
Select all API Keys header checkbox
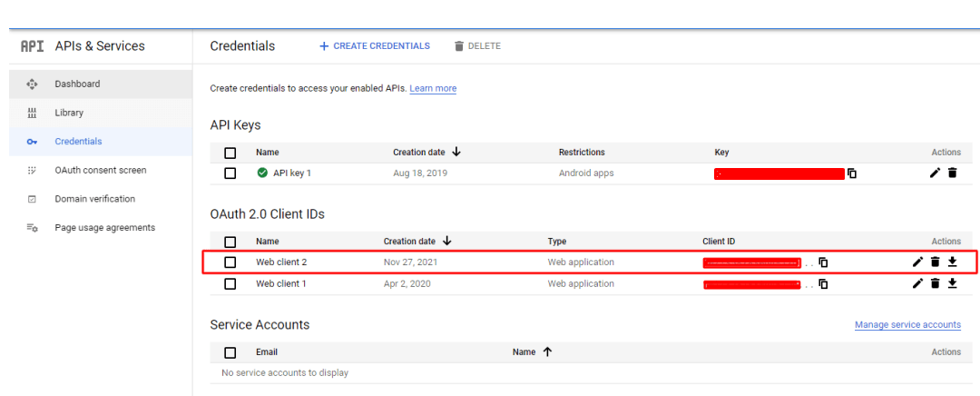[x=230, y=153]
